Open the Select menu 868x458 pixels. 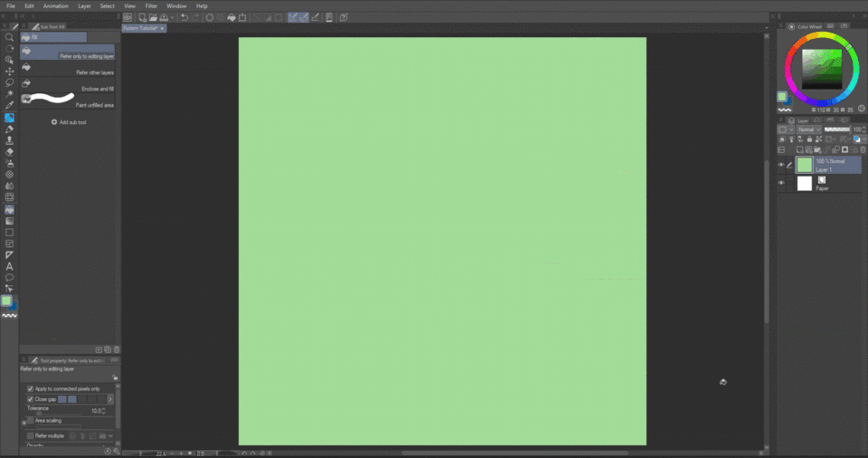(x=107, y=6)
